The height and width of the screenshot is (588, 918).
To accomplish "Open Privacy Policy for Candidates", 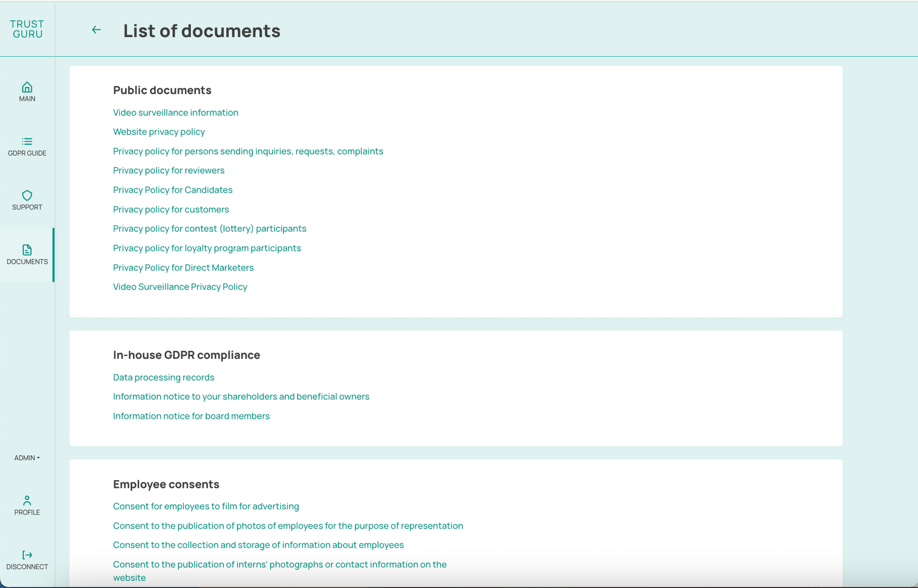I will coord(172,190).
